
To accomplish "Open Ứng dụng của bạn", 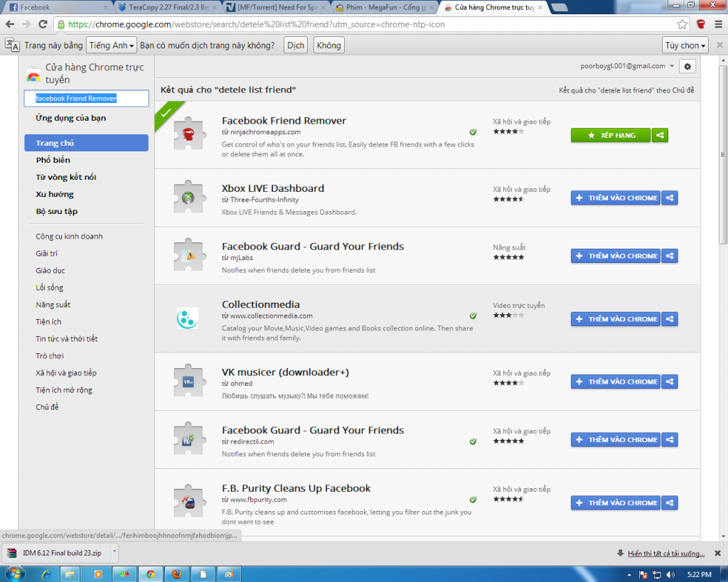I will point(70,118).
